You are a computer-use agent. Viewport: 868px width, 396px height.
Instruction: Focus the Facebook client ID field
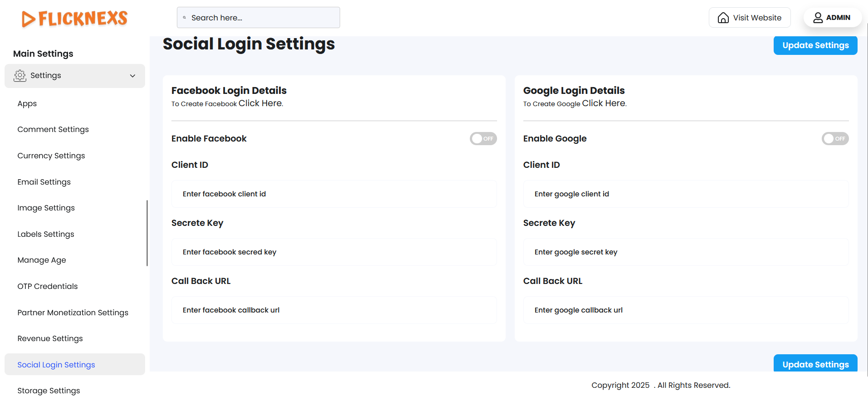[334, 194]
